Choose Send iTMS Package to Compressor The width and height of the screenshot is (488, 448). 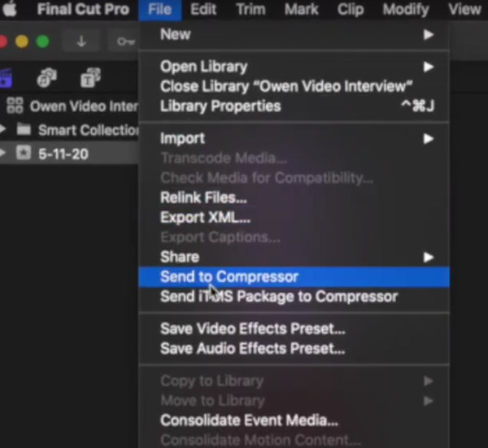[294, 297]
